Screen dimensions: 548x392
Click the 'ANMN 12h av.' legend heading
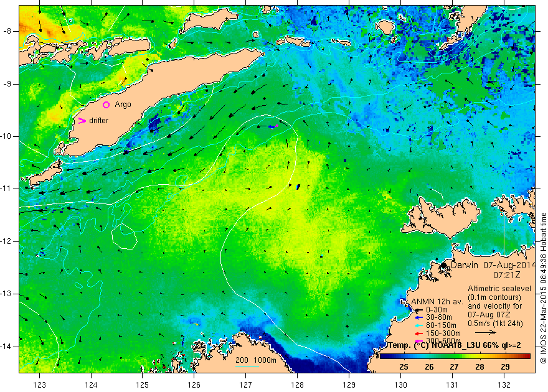click(x=437, y=302)
